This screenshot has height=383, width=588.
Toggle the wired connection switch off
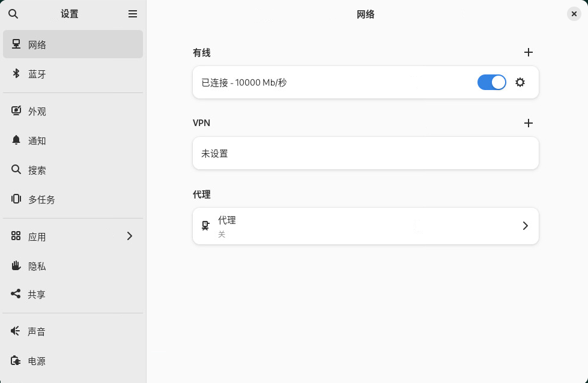coord(491,82)
